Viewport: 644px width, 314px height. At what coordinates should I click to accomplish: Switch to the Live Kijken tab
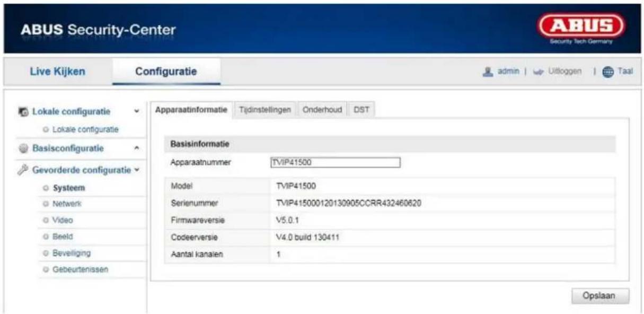click(x=58, y=72)
